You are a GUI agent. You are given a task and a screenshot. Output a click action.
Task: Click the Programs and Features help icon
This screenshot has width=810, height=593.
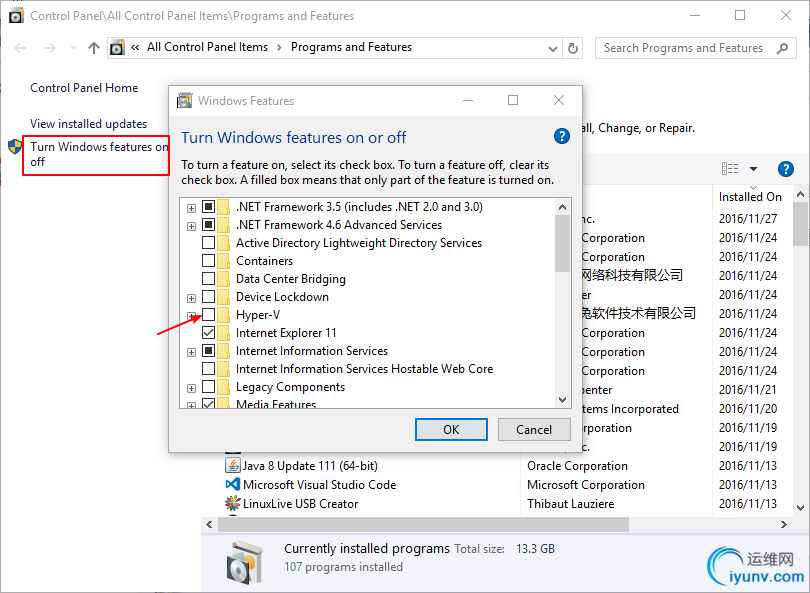(x=785, y=169)
